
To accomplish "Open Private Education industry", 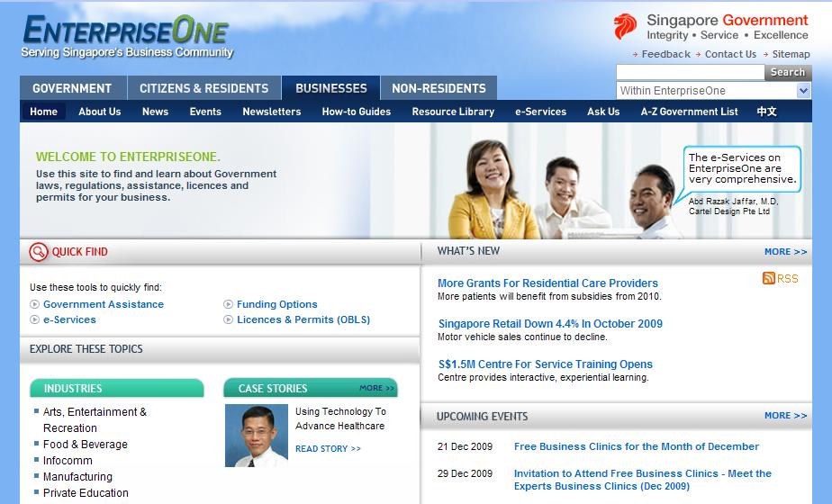I will click(x=86, y=493).
